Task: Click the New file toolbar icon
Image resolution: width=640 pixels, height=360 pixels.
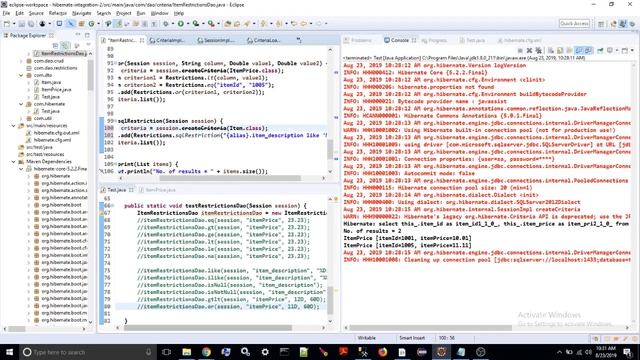Action: point(7,24)
